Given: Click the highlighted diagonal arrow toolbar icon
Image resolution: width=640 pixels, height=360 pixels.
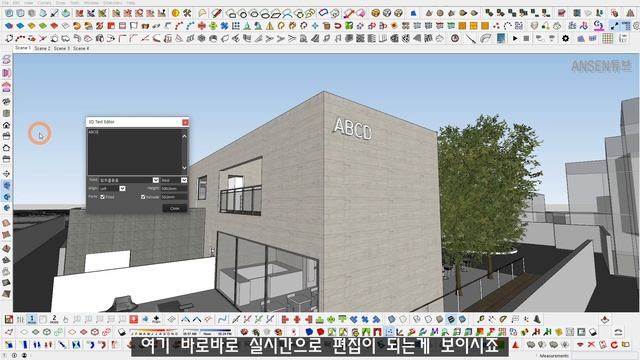Looking at the screenshot, I should 615,26.
